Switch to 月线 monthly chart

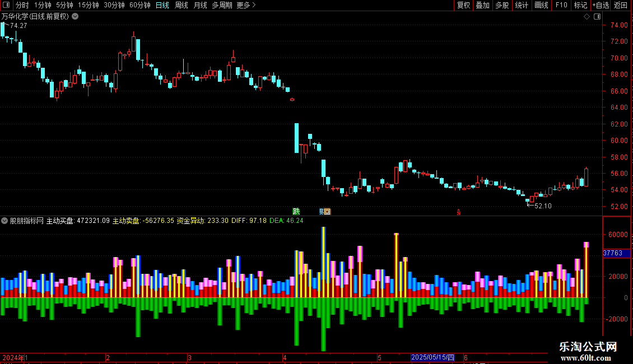[x=200, y=5]
